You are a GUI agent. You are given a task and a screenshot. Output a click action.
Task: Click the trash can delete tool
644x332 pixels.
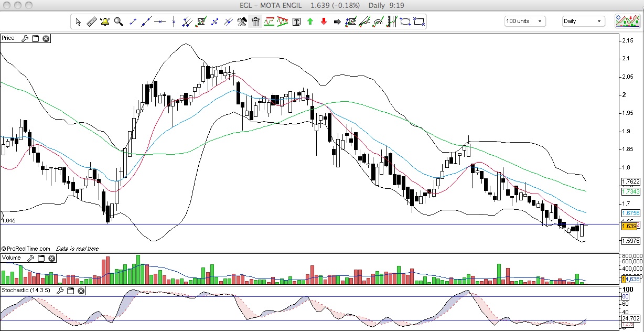pyautogui.click(x=255, y=22)
